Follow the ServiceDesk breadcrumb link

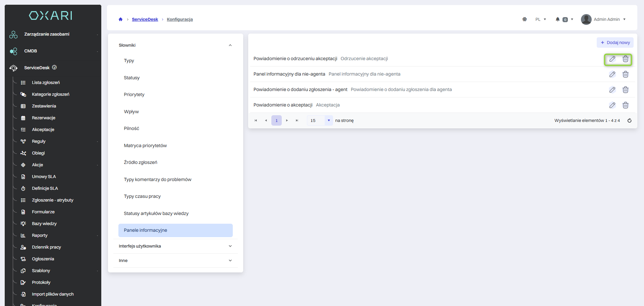click(145, 19)
